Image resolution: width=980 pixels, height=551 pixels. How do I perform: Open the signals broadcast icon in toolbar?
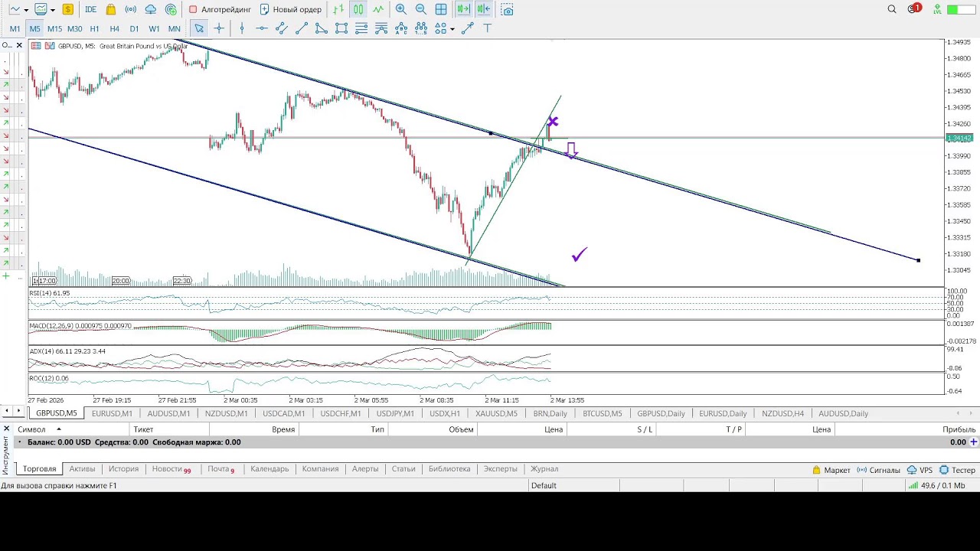click(x=131, y=9)
